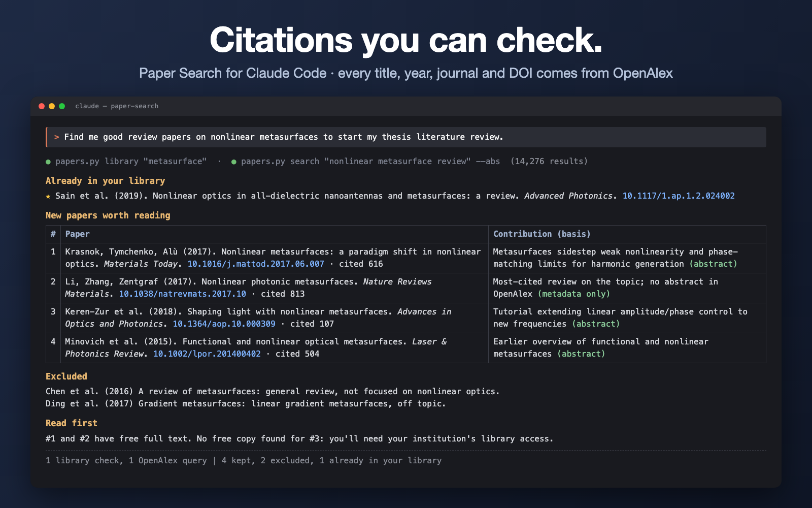
Task: Click the green bullet before papers.py search
Action: pyautogui.click(x=234, y=162)
